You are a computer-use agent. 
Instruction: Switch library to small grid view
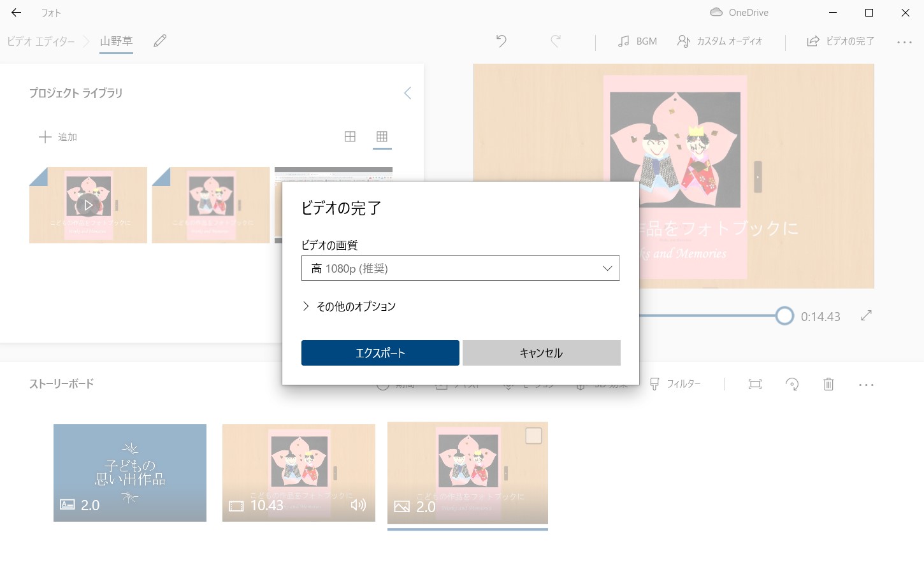382,137
